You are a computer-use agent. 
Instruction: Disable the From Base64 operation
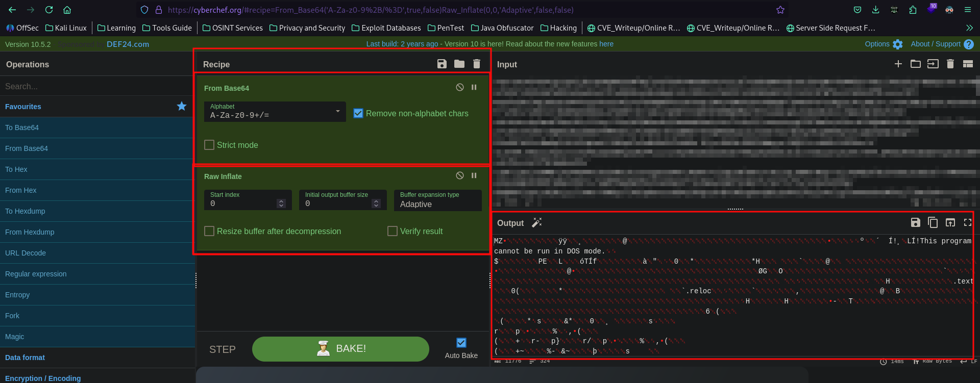pyautogui.click(x=460, y=87)
